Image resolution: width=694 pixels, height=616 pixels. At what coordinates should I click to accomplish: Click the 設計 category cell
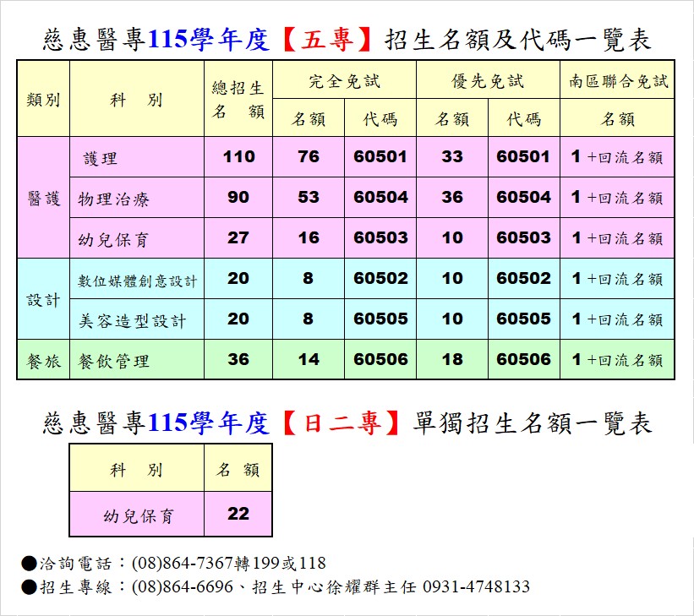[43, 299]
